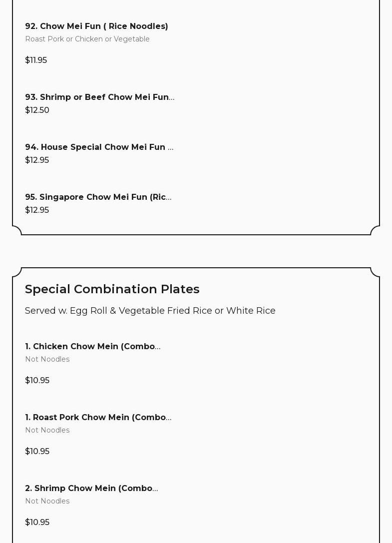Viewport: 392px width, 543px height.
Task: Choose 95. Singapore Chow Mei Fun
Action: pos(98,197)
